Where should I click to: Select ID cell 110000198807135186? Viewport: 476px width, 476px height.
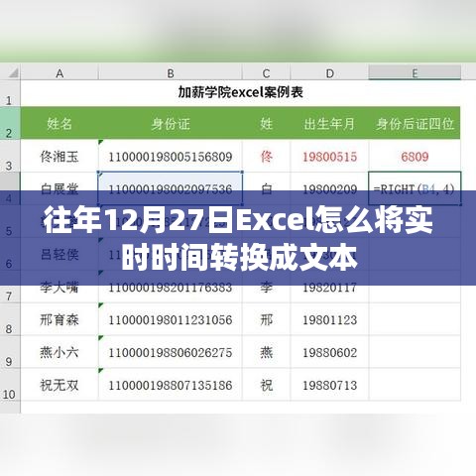click(x=171, y=385)
